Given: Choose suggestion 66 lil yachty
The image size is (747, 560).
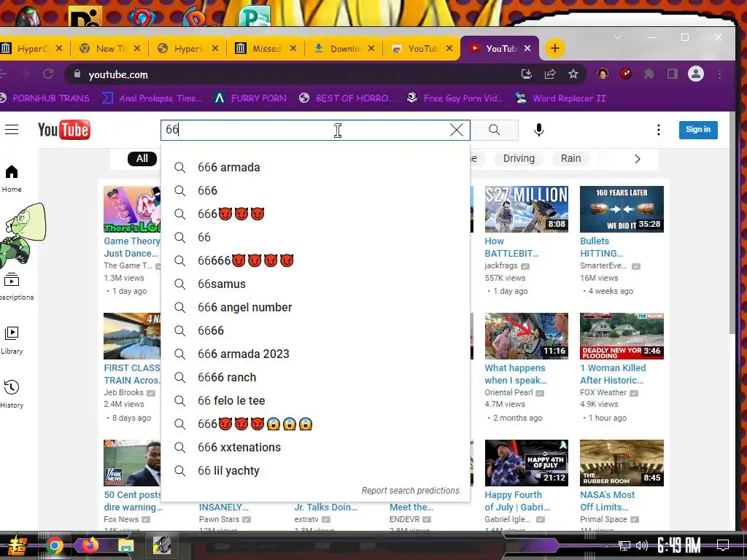Looking at the screenshot, I should [x=315, y=470].
